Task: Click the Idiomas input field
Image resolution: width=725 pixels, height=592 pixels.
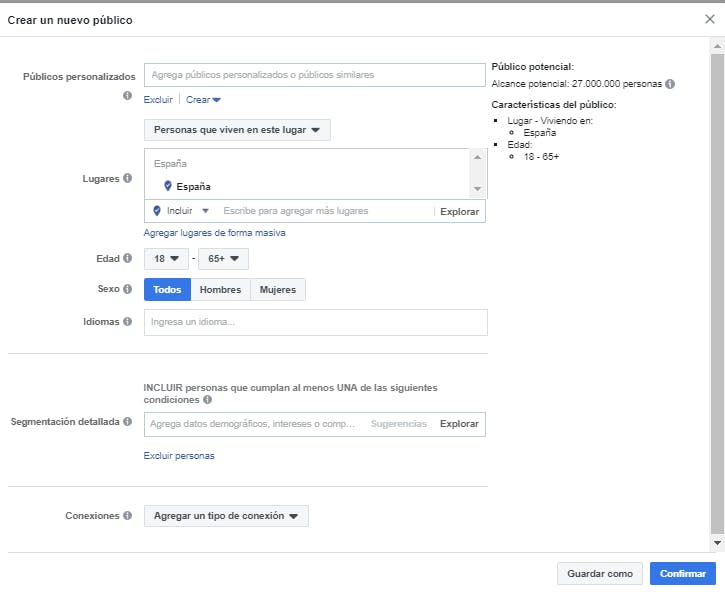Action: pos(315,322)
